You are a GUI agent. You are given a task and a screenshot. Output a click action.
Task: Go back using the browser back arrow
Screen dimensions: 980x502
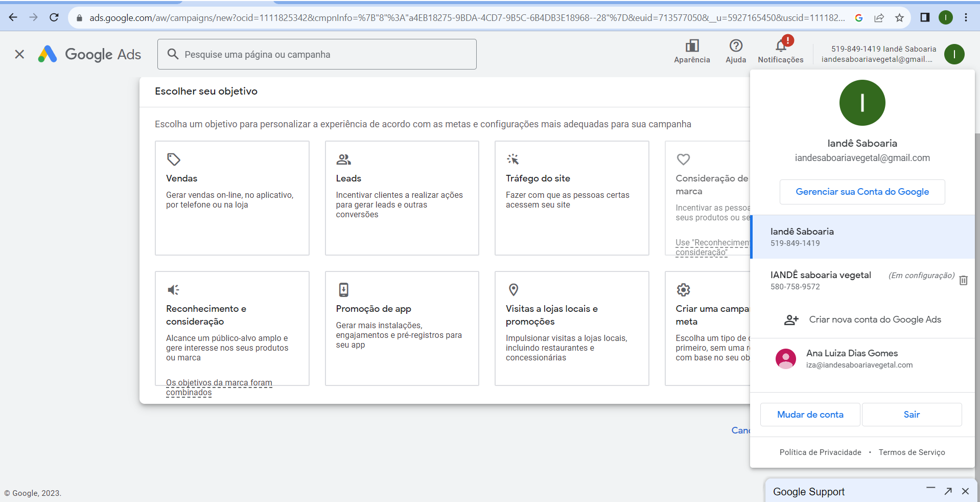[x=13, y=17]
